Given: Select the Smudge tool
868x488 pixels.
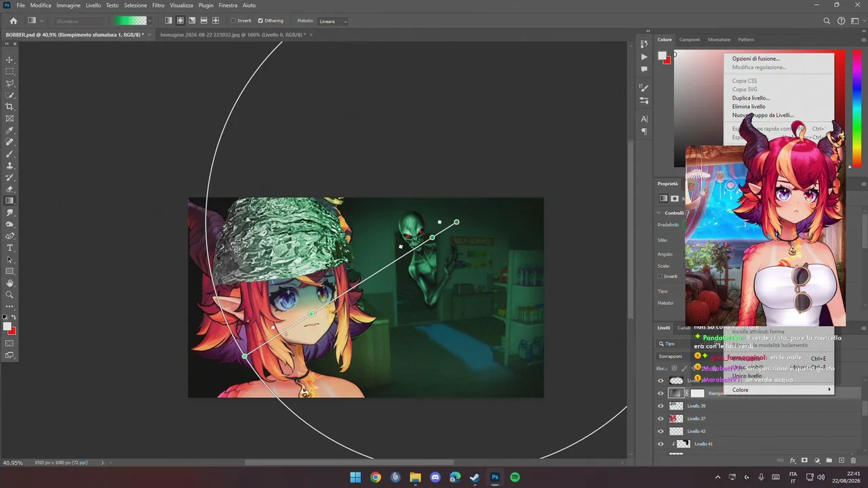Looking at the screenshot, I should pyautogui.click(x=9, y=213).
